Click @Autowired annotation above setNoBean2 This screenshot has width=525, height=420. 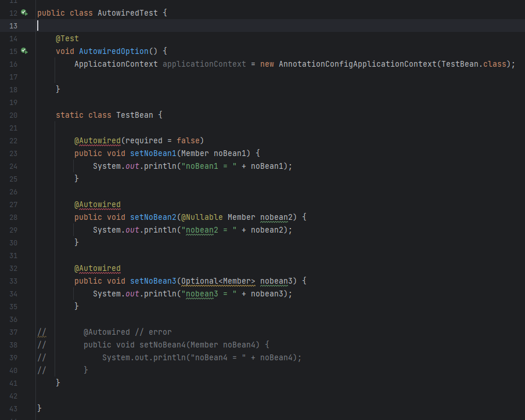point(98,205)
